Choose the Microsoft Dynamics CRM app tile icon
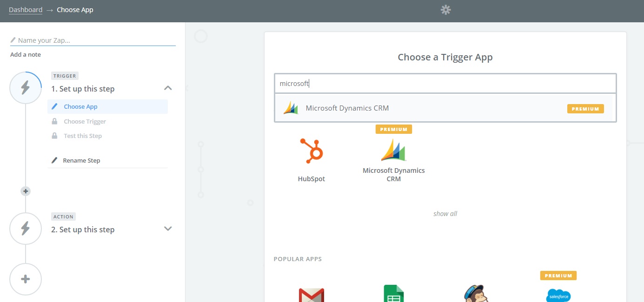644x302 pixels. [x=393, y=150]
